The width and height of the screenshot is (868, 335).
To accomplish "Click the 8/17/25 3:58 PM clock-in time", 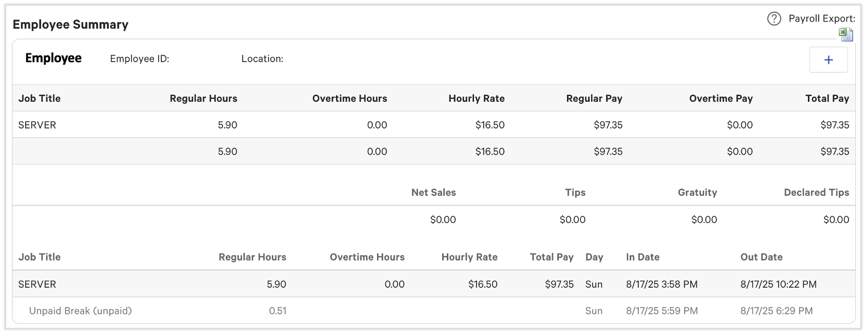I will [x=662, y=285].
